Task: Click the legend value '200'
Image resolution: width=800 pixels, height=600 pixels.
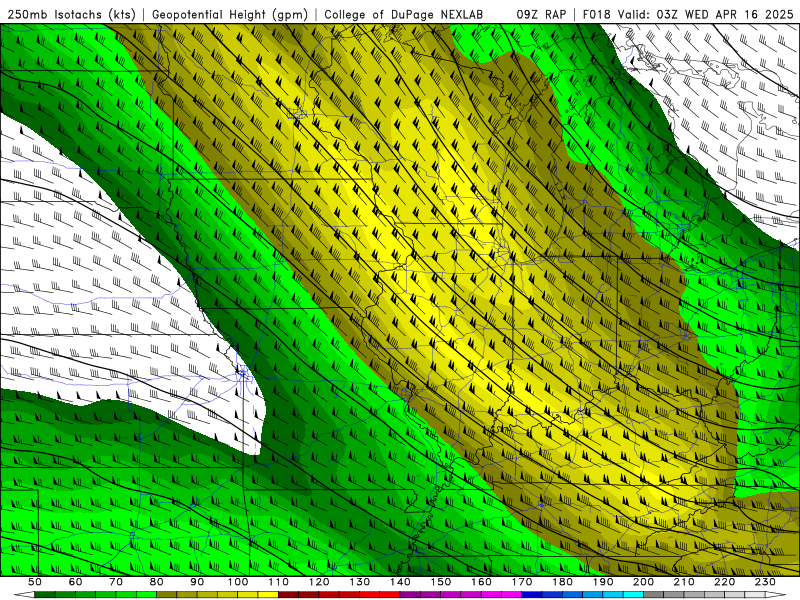Action: (x=643, y=582)
